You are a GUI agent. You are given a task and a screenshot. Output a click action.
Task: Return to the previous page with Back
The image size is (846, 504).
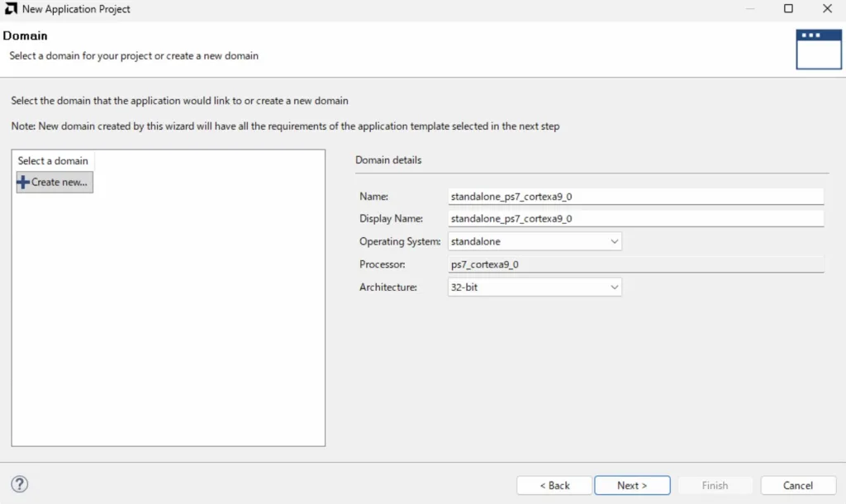click(x=554, y=485)
